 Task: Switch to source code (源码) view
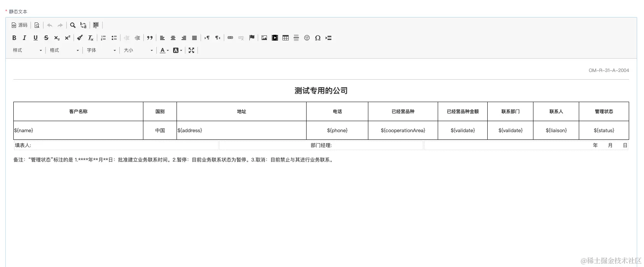(x=19, y=25)
